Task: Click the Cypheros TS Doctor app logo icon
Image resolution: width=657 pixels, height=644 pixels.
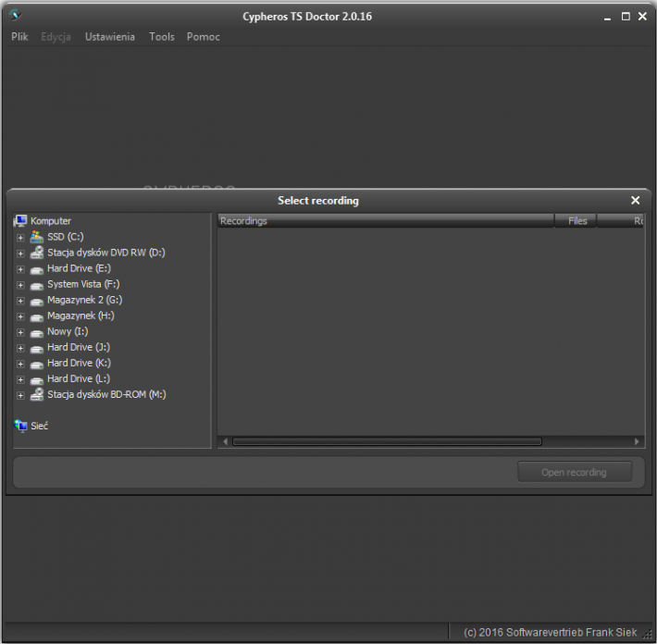Action: tap(15, 15)
